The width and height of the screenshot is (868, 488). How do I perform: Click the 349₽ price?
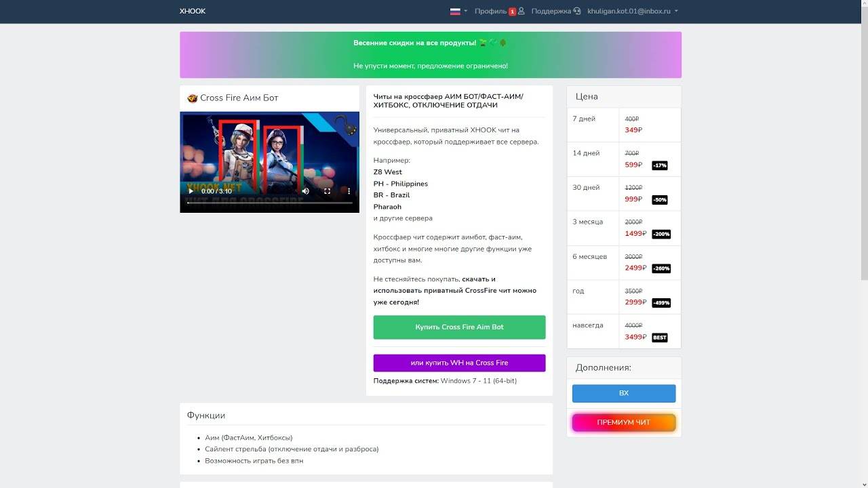click(x=633, y=130)
